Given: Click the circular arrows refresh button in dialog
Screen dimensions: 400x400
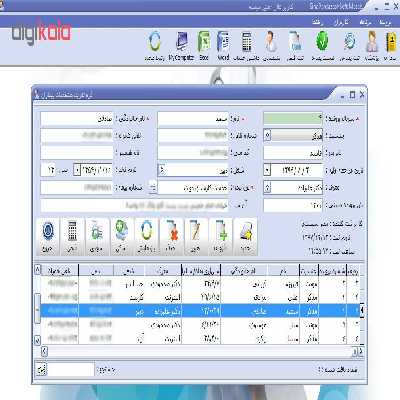Looking at the screenshot, I should (146, 237).
